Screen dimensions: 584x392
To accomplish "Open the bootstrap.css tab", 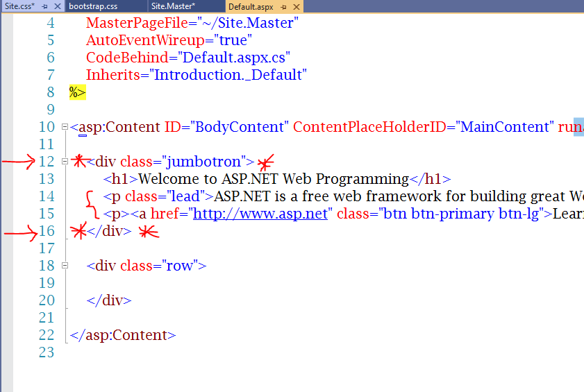I will [93, 6].
